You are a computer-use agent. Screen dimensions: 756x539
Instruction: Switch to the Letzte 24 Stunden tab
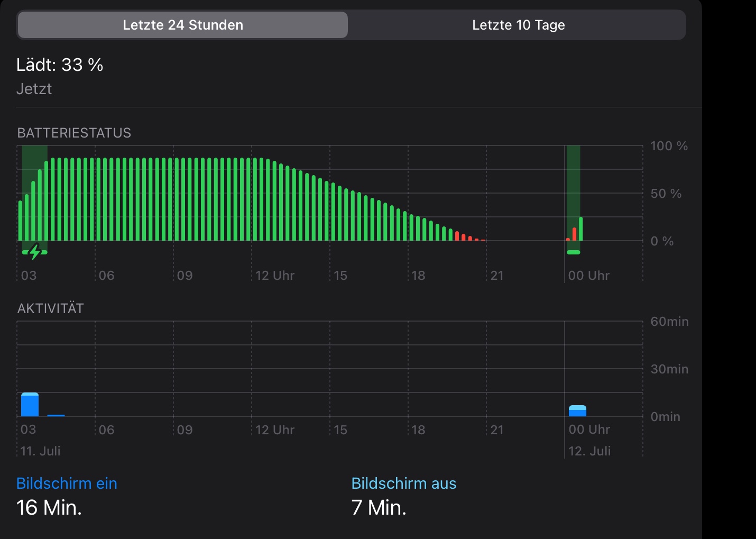pos(182,25)
